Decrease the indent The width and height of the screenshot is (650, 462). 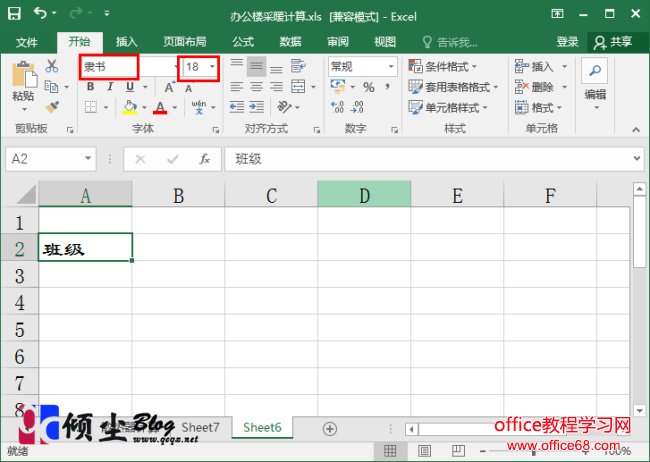coord(237,107)
